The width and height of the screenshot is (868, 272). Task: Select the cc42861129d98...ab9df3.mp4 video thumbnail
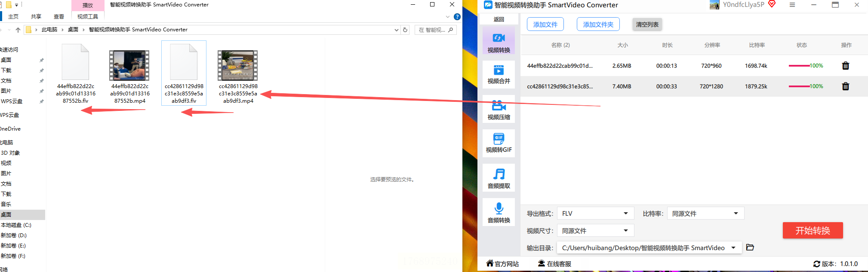pos(238,65)
